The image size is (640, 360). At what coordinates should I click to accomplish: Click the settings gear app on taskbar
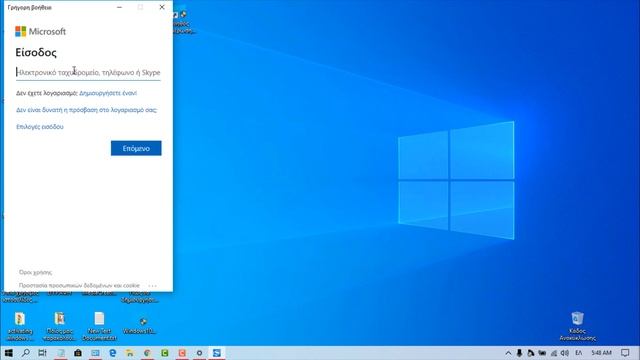[x=199, y=353]
